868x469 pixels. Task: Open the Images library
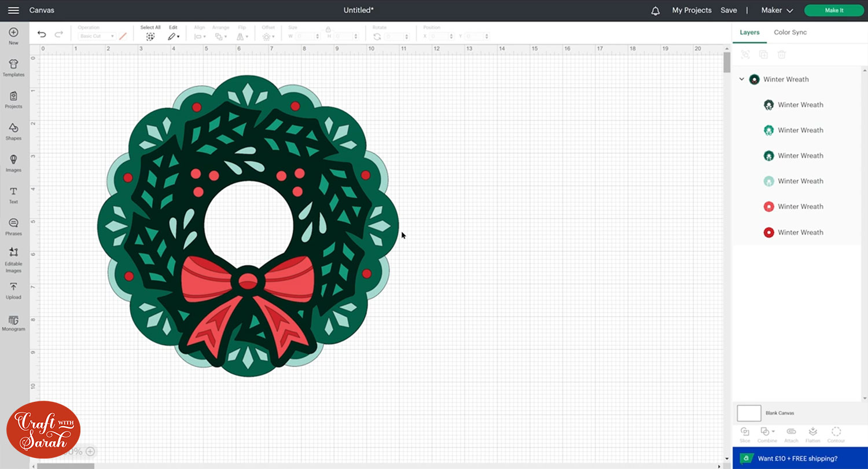pyautogui.click(x=13, y=163)
